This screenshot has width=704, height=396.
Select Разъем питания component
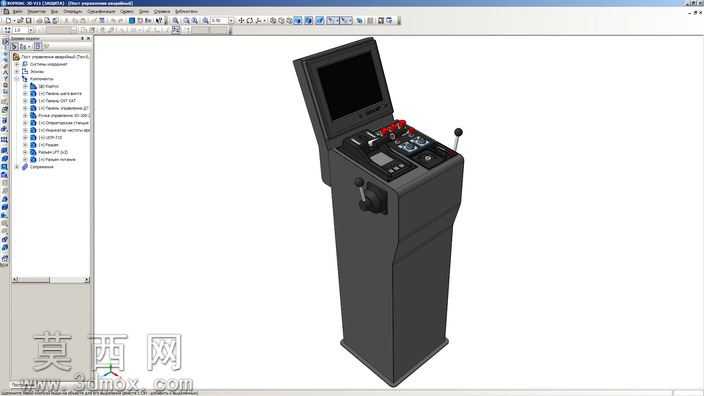click(57, 159)
